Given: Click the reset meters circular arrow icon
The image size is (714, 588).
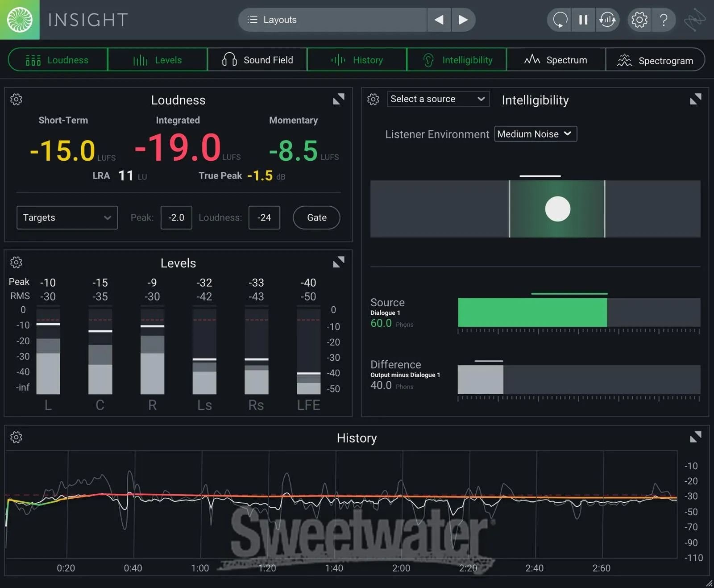Looking at the screenshot, I should 560,20.
